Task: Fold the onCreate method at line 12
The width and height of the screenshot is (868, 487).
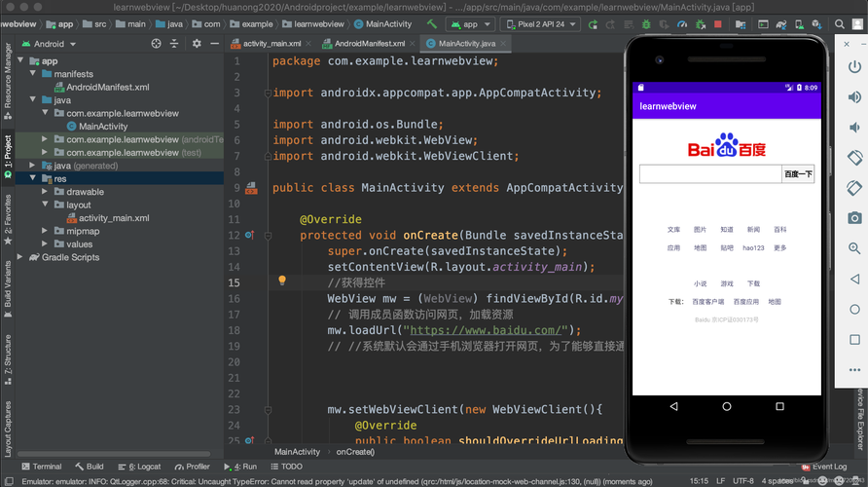Action: (x=268, y=236)
